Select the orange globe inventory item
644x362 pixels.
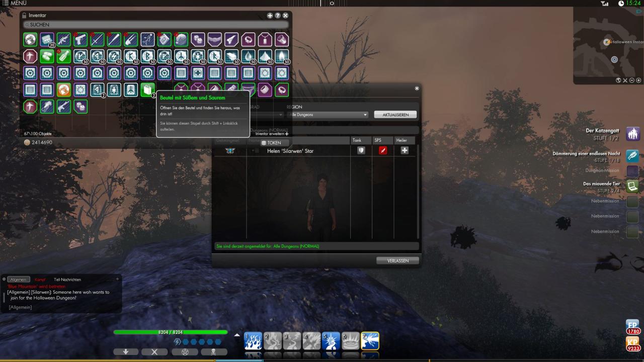pyautogui.click(x=63, y=89)
